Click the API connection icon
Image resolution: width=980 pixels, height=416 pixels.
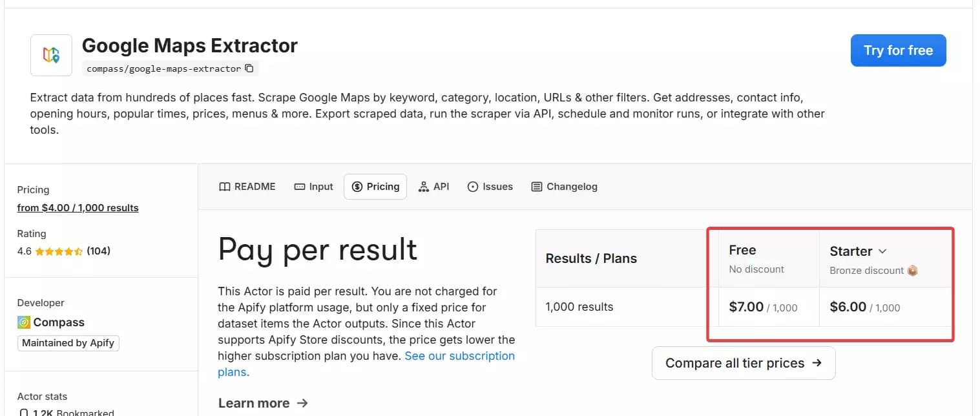pos(423,186)
